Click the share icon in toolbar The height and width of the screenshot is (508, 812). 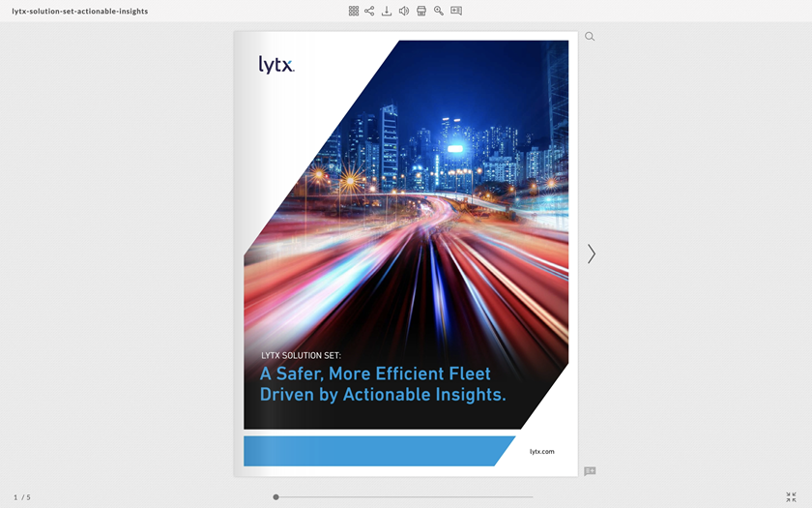coord(369,11)
